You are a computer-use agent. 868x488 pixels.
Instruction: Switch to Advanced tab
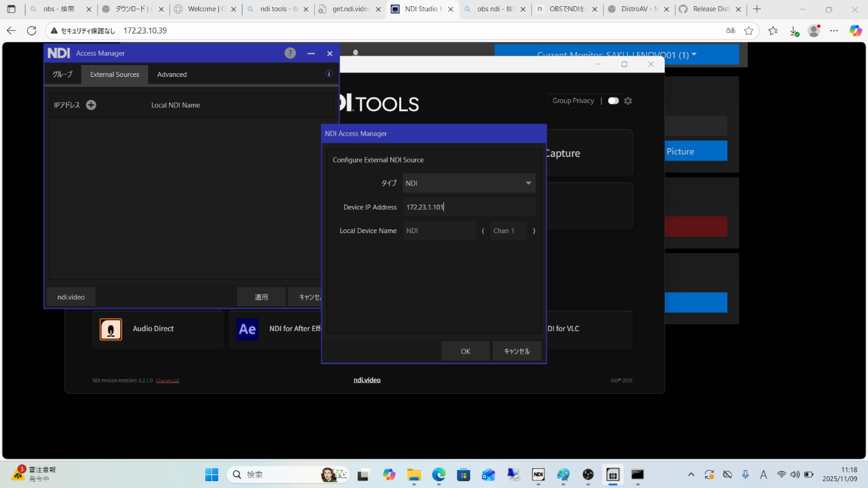point(172,74)
